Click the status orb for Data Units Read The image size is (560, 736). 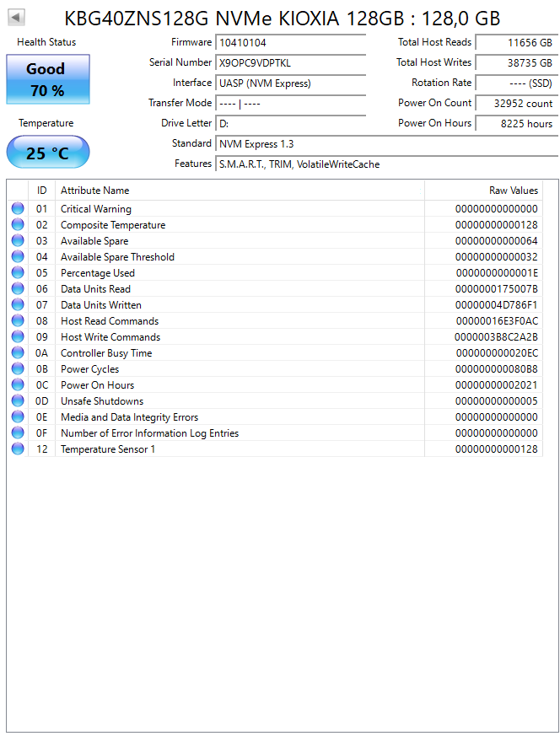point(18,288)
